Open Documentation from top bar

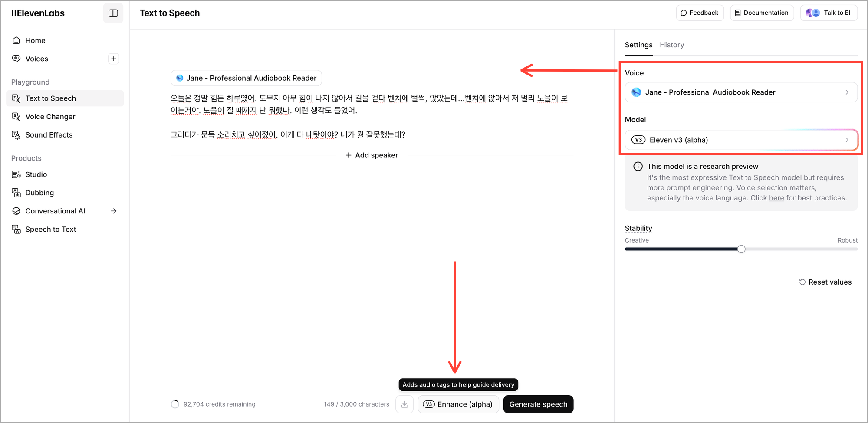pos(762,13)
